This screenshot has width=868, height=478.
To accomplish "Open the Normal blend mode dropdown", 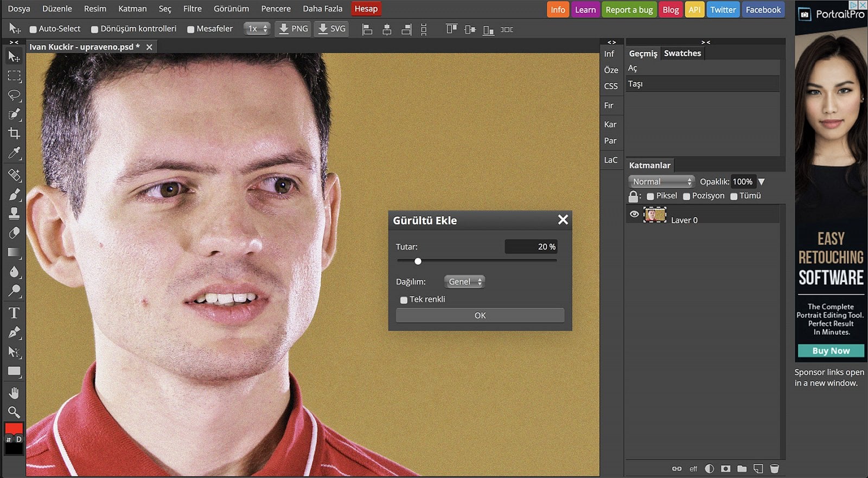I will point(661,181).
